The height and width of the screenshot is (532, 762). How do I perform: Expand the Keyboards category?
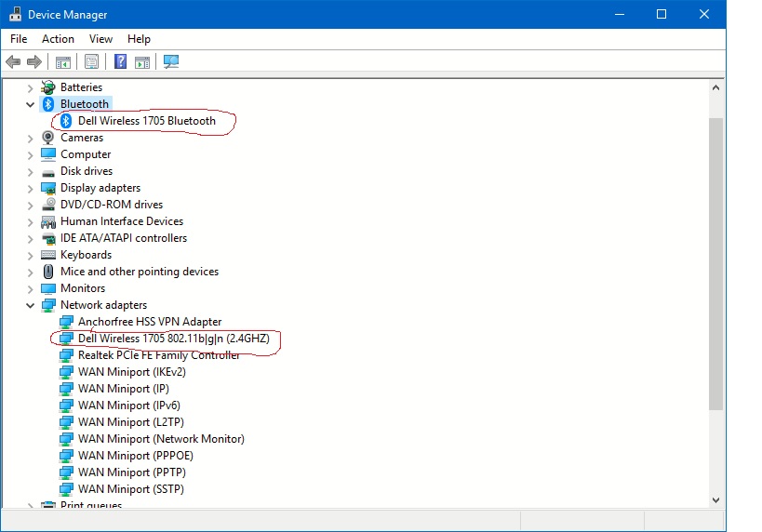click(30, 256)
